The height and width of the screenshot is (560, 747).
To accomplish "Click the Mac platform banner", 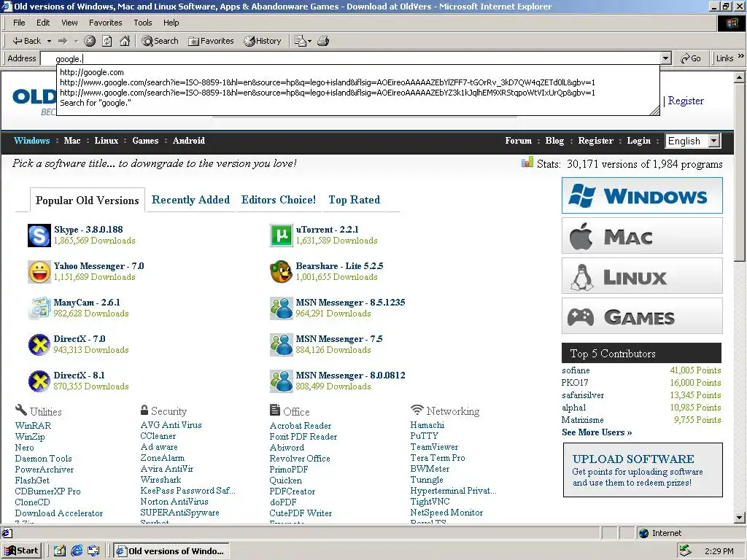I will (642, 236).
